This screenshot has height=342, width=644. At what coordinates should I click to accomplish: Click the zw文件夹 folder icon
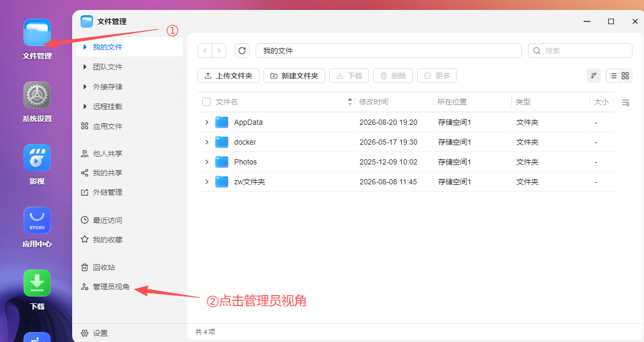pos(222,182)
